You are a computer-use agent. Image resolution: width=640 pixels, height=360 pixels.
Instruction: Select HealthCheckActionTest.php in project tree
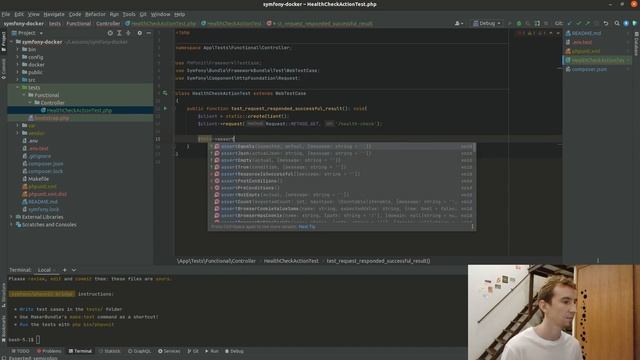80,110
